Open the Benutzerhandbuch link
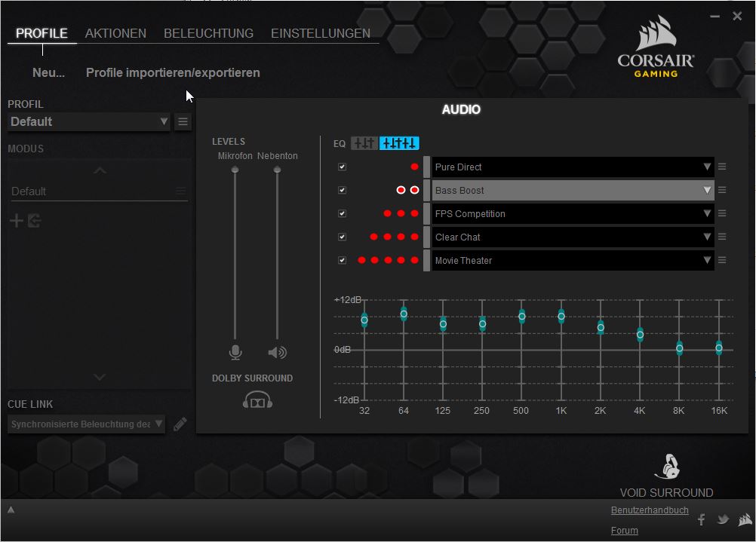The image size is (756, 542). [x=649, y=510]
